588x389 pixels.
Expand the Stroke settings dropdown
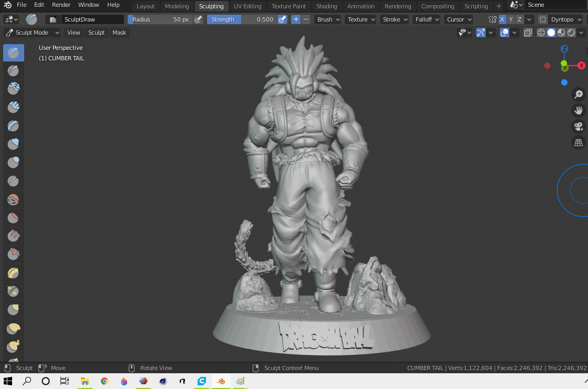[395, 19]
